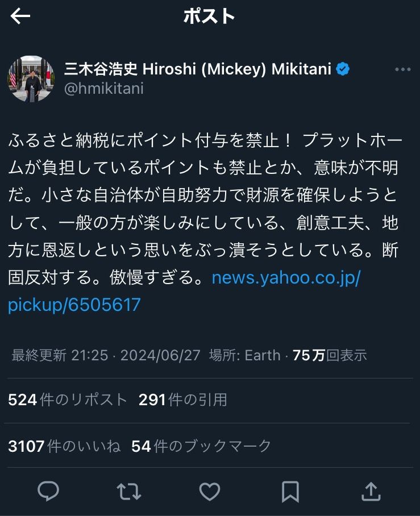Viewport: 420px width, 516px height.
Task: Tap the share upload icon
Action: [371, 491]
